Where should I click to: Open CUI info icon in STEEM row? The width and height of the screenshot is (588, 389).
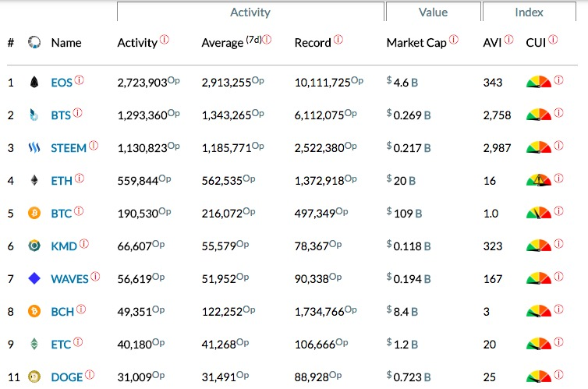(x=558, y=145)
